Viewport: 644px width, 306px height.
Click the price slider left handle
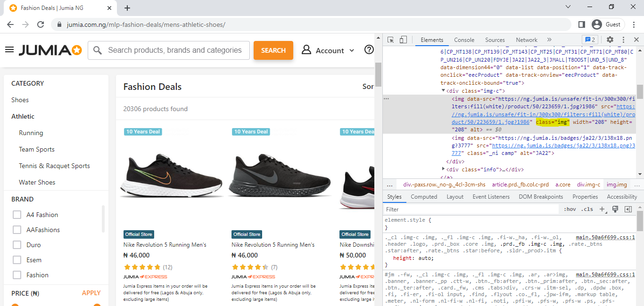(x=15, y=305)
